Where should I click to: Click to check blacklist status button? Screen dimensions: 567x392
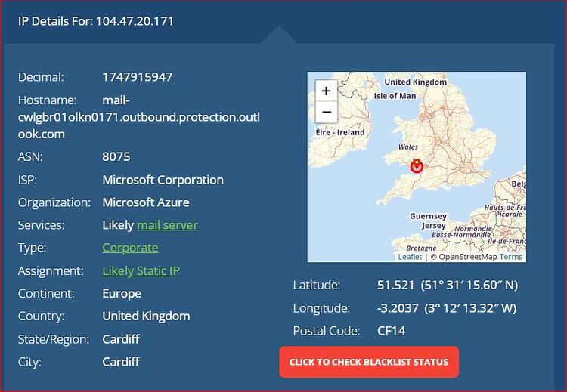pos(369,362)
